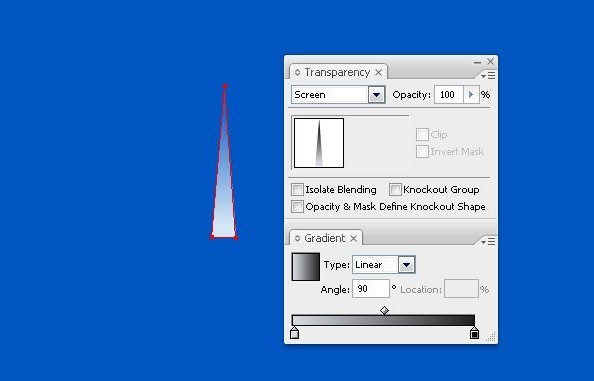Select the bottom-left anchor point of triangle
The image size is (594, 381).
(212, 237)
